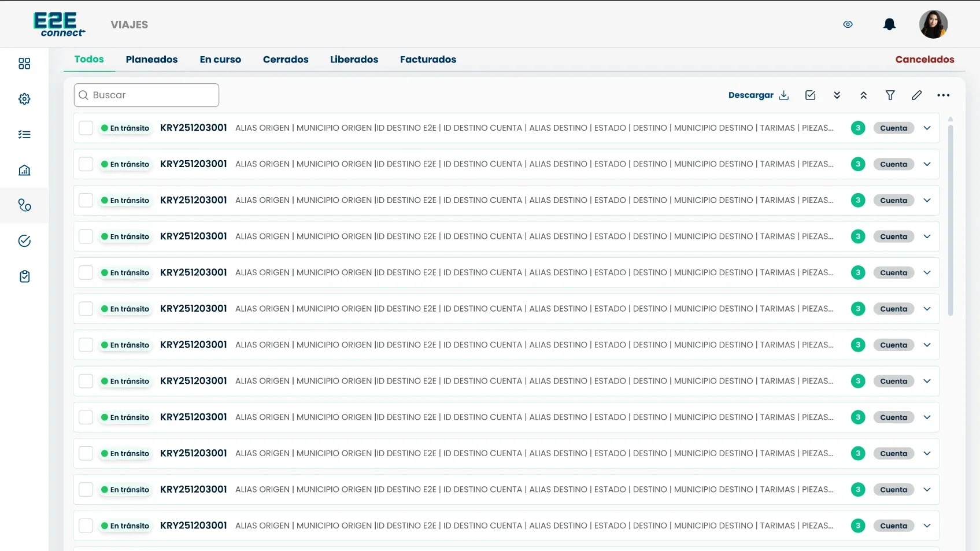The width and height of the screenshot is (980, 551).
Task: Click the pencil edit icon
Action: click(x=917, y=95)
